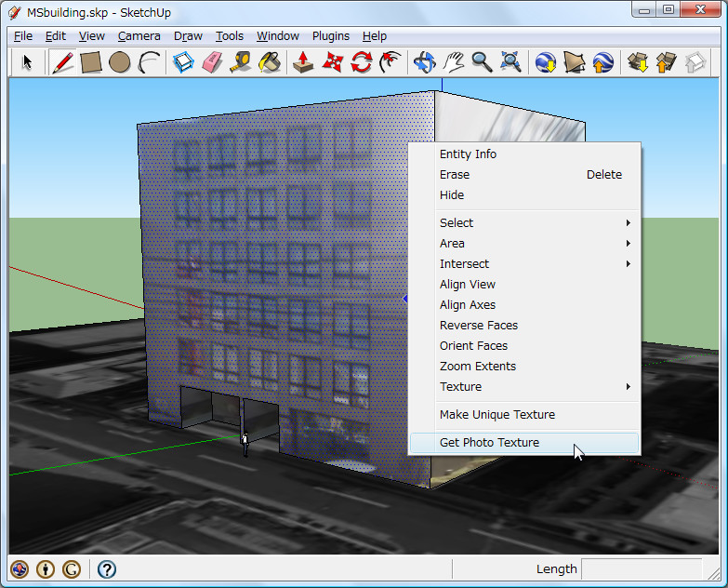Choose Reverse Faces

click(523, 325)
